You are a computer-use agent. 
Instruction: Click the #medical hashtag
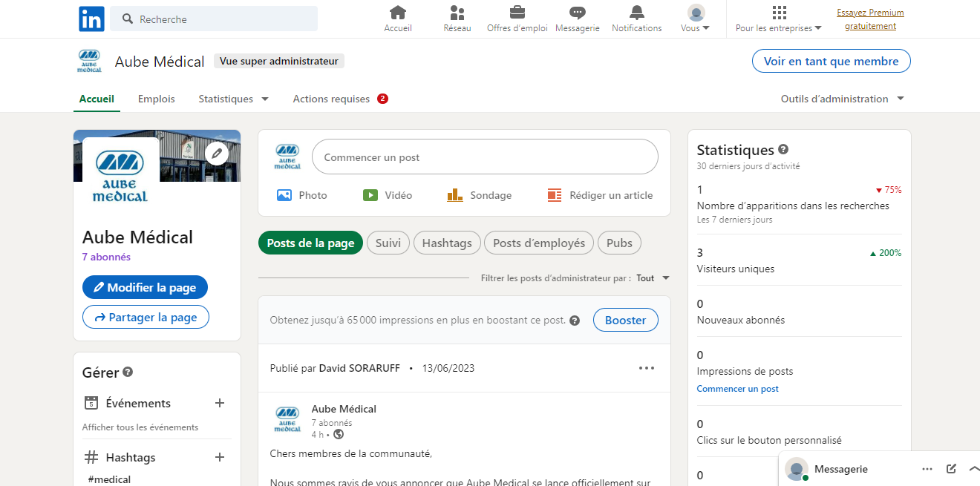tap(109, 479)
